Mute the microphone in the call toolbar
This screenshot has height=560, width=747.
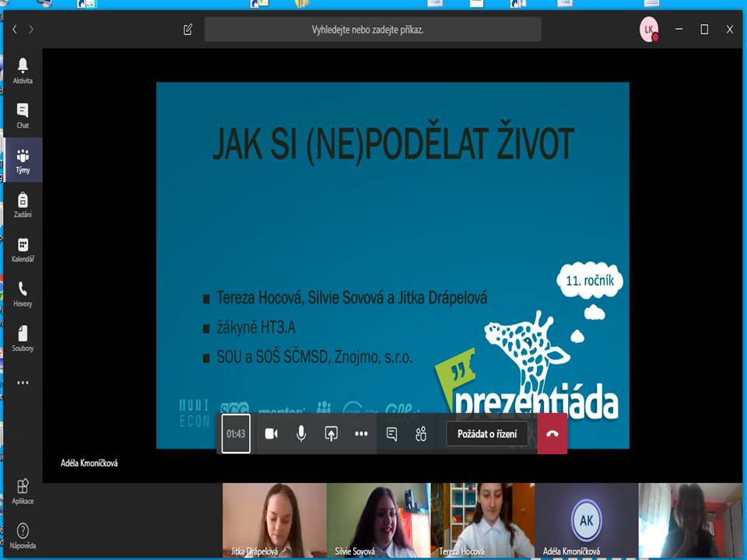(x=301, y=434)
